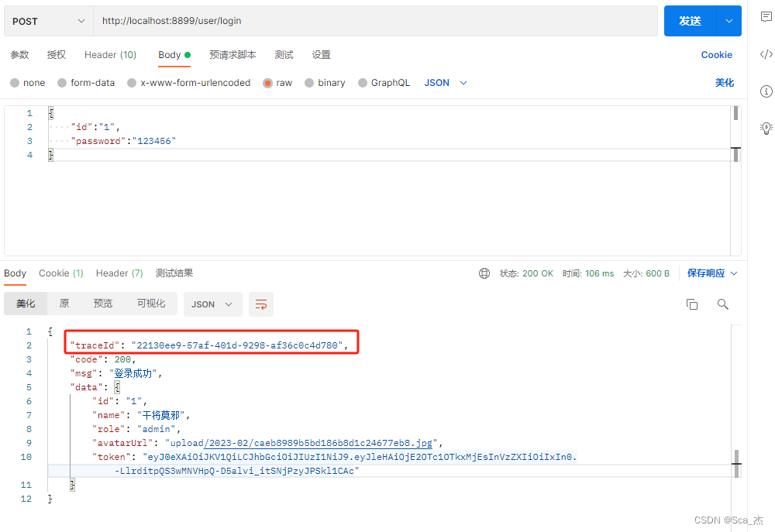Screen dimensions: 775x532
Task: Click the "name" 干将莫邪 value
Action: tap(161, 415)
